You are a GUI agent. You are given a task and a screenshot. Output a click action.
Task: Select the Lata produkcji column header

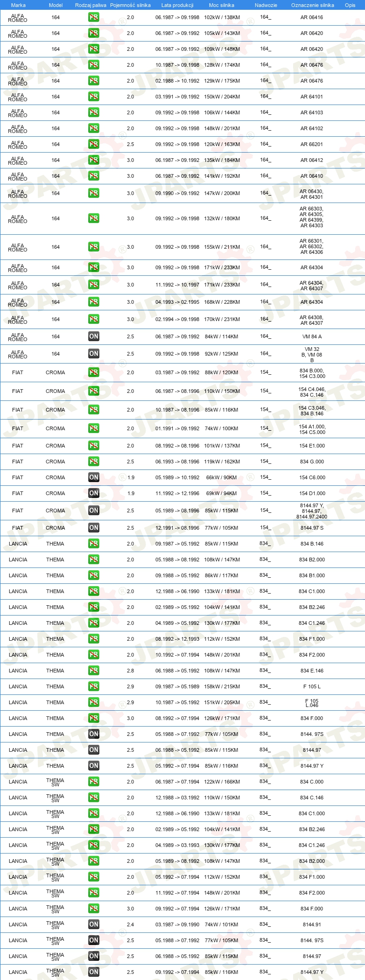pos(177,5)
